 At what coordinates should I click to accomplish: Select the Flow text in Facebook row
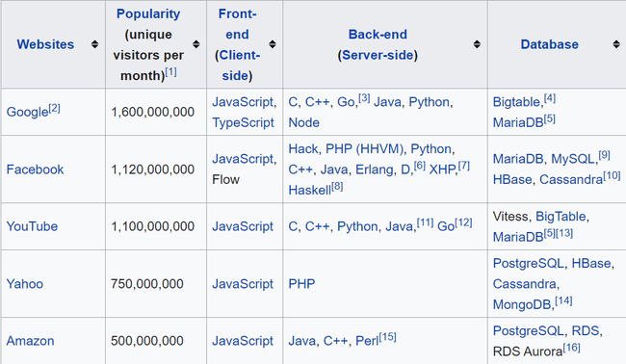(x=225, y=180)
